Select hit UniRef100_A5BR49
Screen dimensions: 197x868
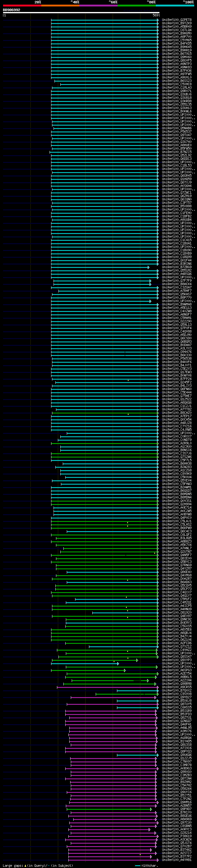point(176,26)
